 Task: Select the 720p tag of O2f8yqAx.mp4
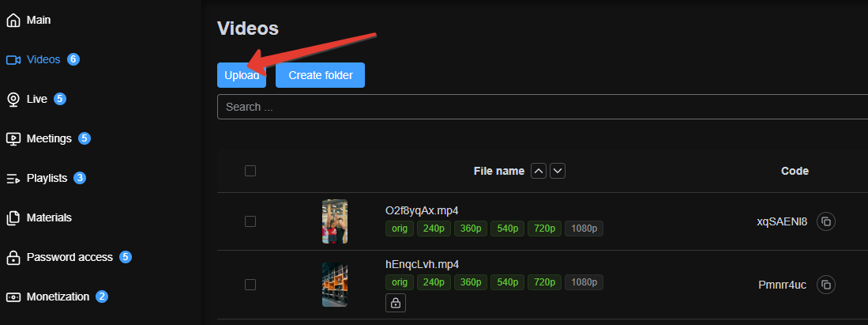545,229
